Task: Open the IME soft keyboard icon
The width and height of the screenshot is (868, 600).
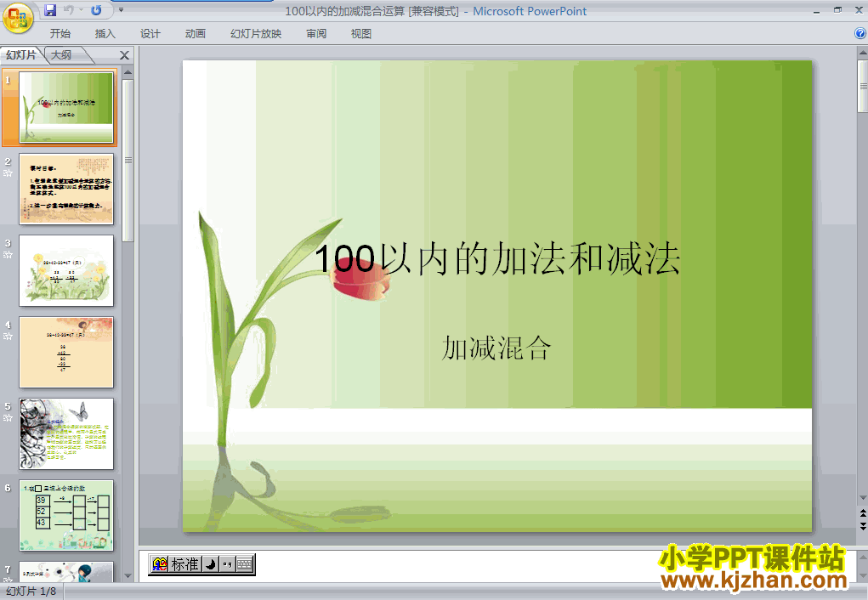Action: tap(245, 564)
